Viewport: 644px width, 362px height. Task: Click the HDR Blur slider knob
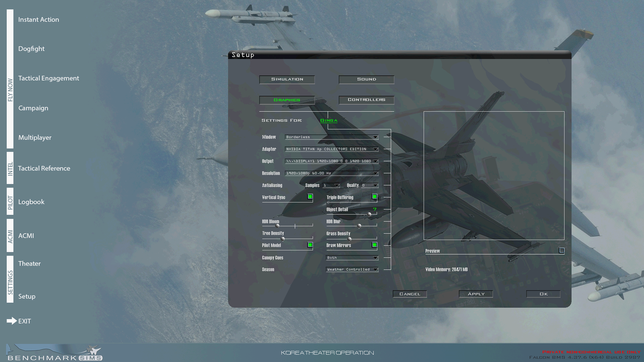coord(359,226)
